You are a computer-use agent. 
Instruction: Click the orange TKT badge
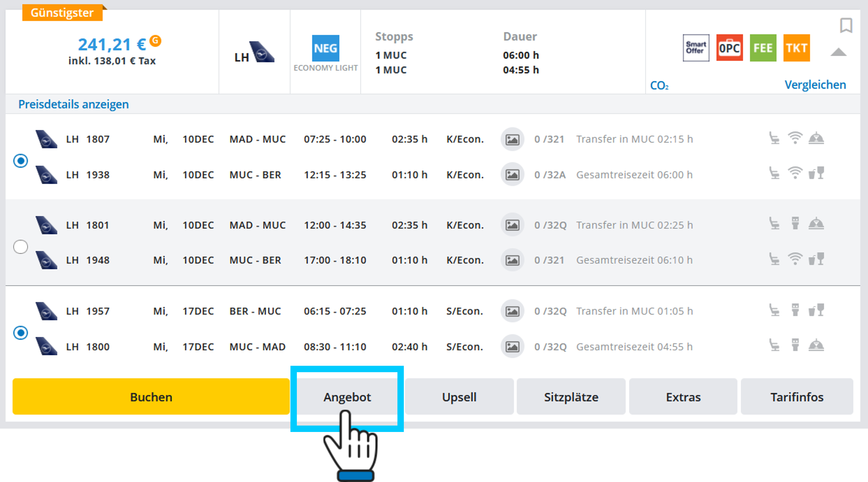[x=796, y=48]
